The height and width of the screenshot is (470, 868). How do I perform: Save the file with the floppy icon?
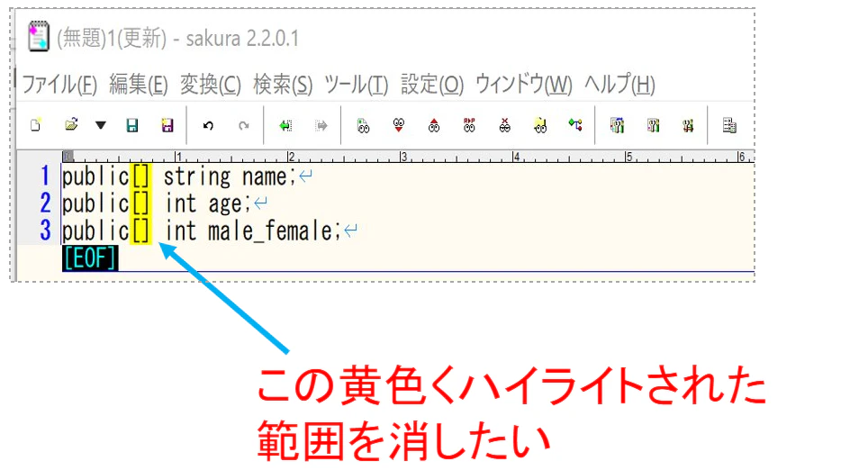click(x=131, y=126)
